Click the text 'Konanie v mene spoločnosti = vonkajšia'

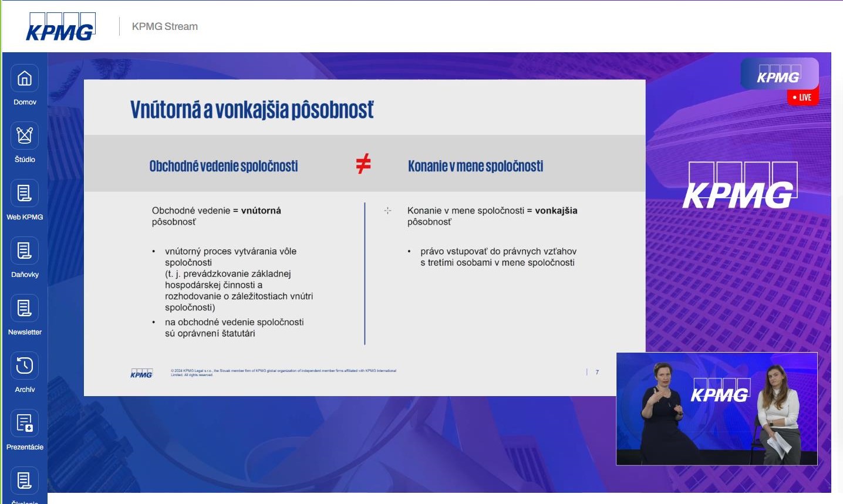pyautogui.click(x=493, y=211)
